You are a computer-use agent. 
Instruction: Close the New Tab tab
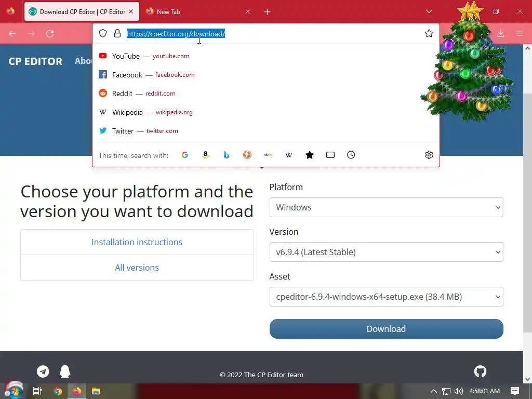[x=248, y=11]
